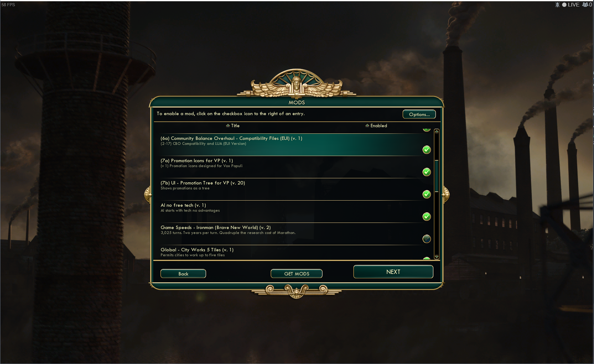Image resolution: width=594 pixels, height=364 pixels.
Task: Disable the Community Balance Overhaul EUI mod
Action: (x=427, y=150)
